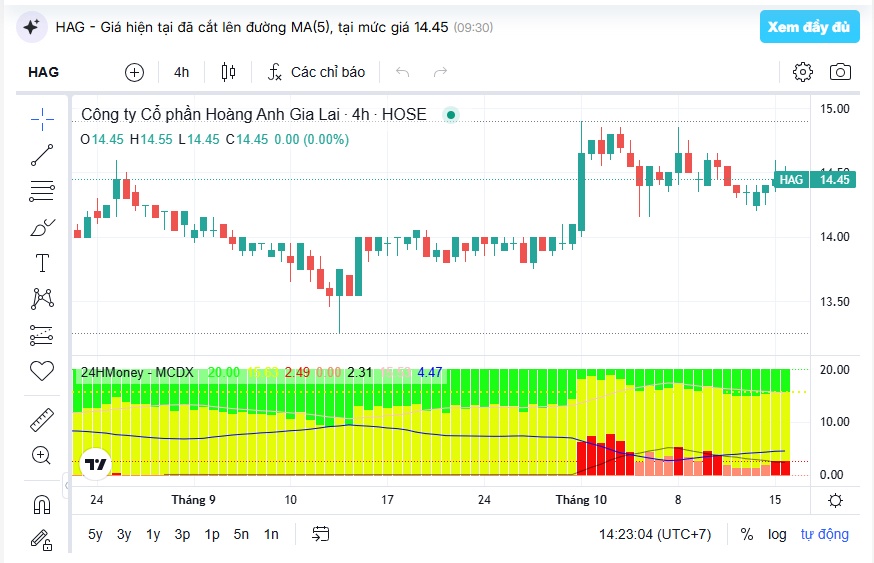The width and height of the screenshot is (874, 563).
Task: Toggle percent scale mode
Action: [747, 534]
